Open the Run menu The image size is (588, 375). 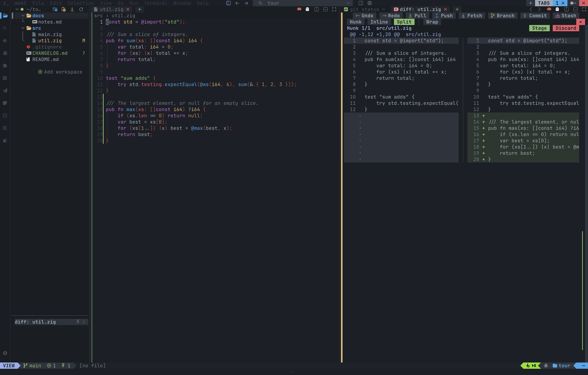coord(134,3)
